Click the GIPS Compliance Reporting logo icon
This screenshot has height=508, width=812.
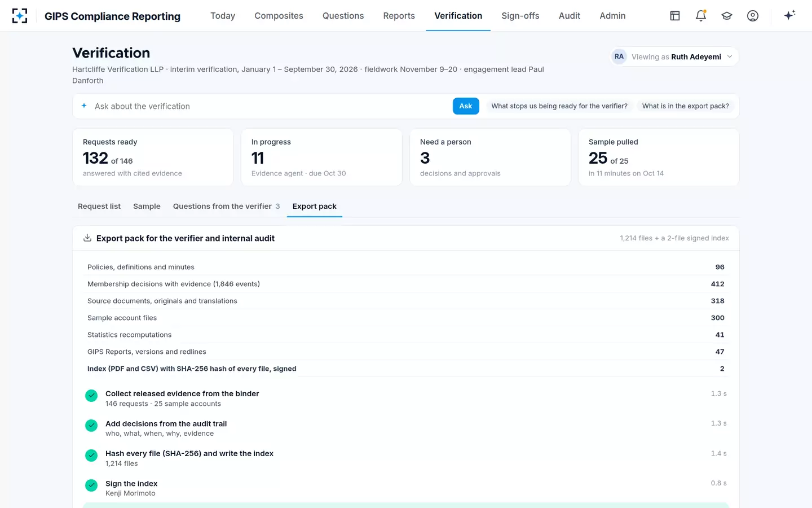[20, 16]
